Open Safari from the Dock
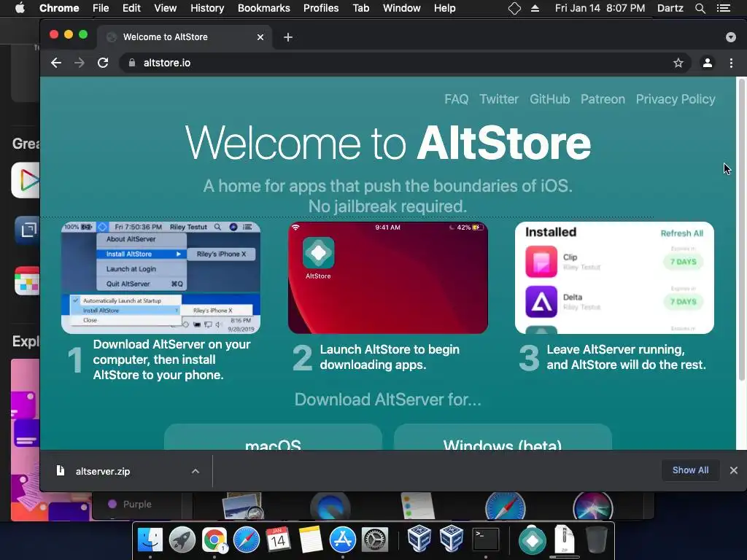Viewport: 747px width, 560px height. [247, 540]
